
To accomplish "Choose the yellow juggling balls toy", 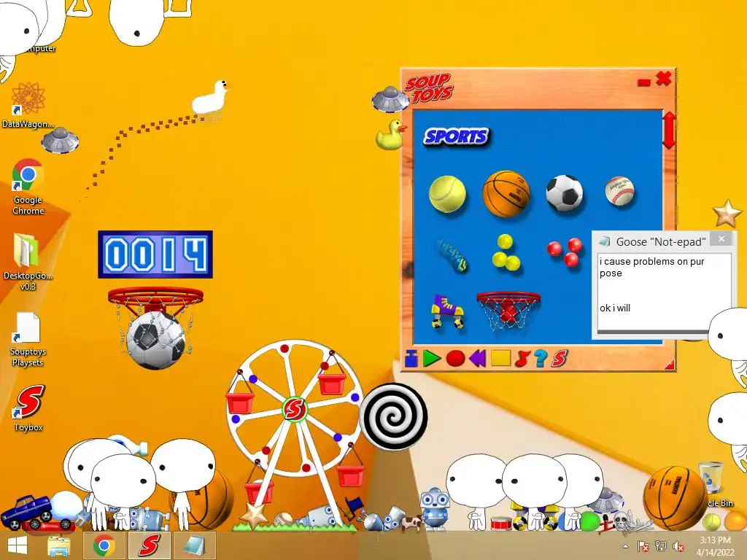I will [506, 252].
